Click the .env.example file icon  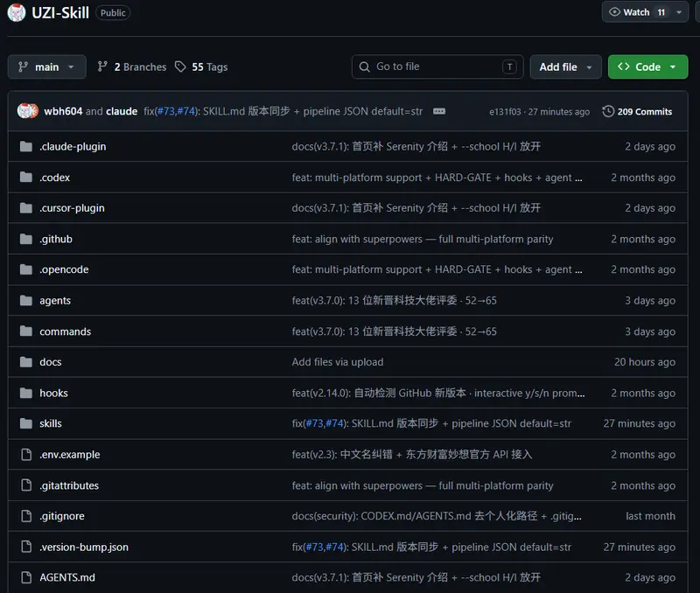click(26, 454)
